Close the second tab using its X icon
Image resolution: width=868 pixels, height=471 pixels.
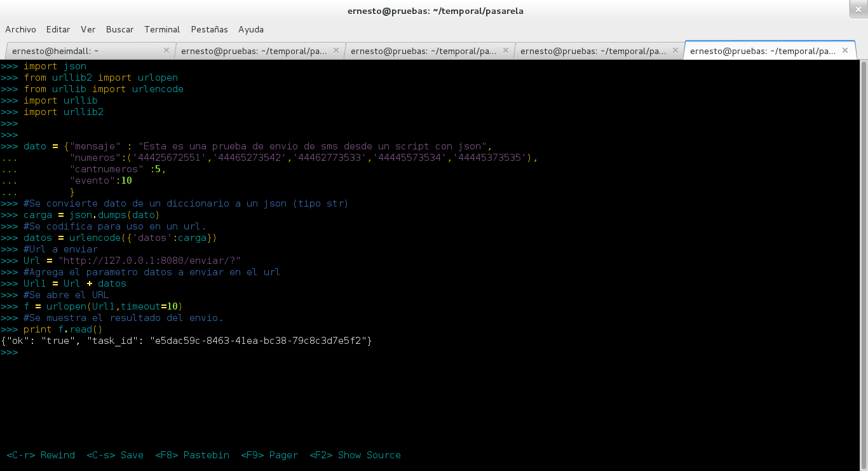tap(336, 50)
